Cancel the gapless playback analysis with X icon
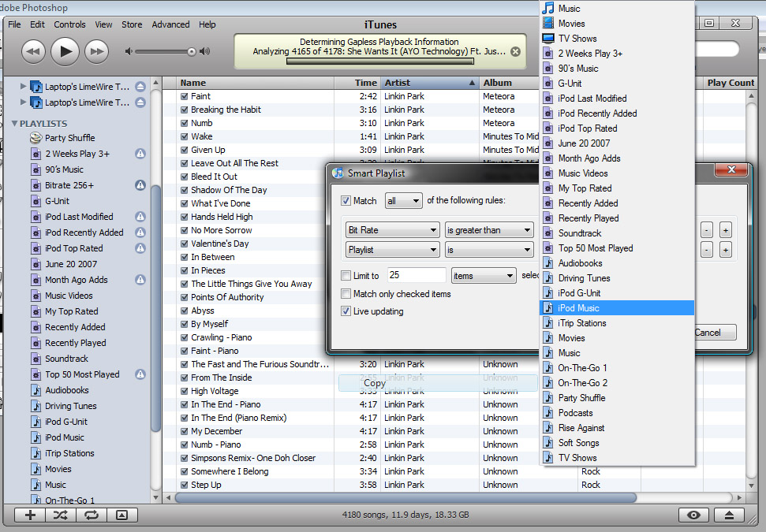This screenshot has height=532, width=766. click(x=515, y=51)
